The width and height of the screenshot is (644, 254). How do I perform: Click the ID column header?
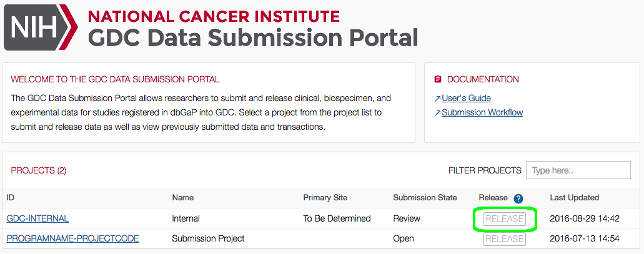tap(11, 198)
